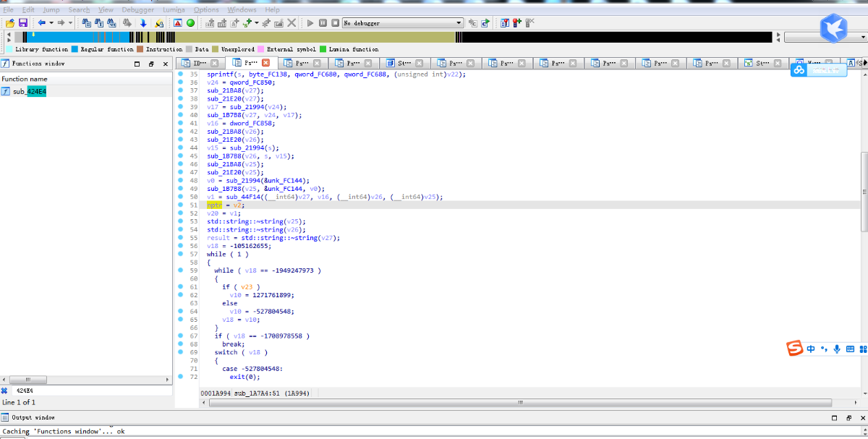
Task: Click the green circle toolbar icon
Action: pyautogui.click(x=190, y=23)
